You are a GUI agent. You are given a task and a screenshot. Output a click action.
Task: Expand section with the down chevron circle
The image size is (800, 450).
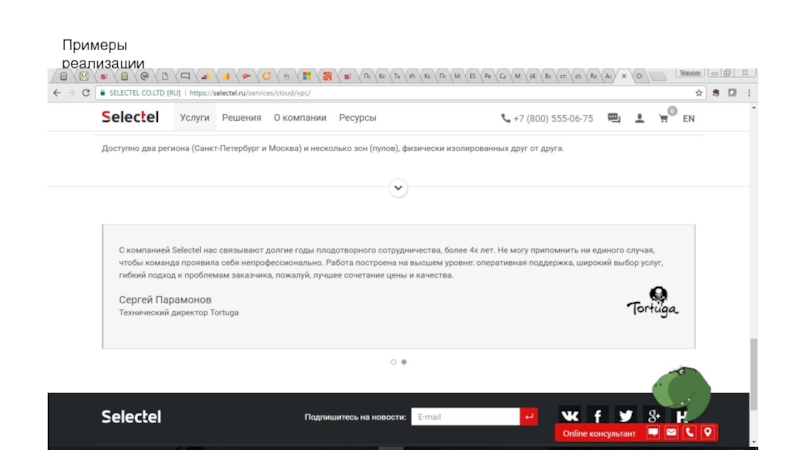398,188
